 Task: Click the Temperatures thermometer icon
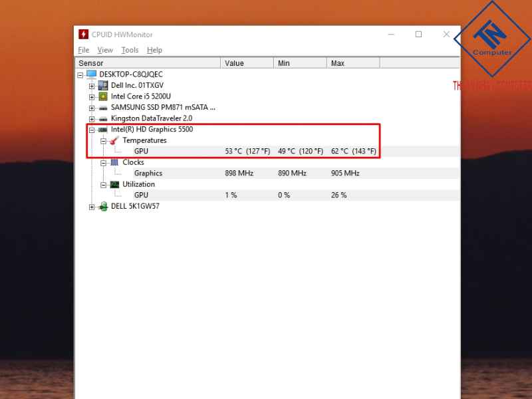coord(114,140)
